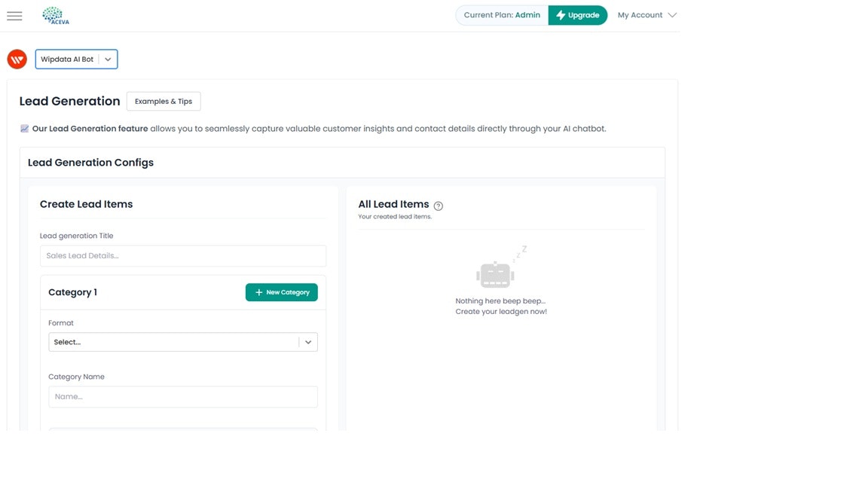Click the chart icon beside feature description

click(x=24, y=128)
